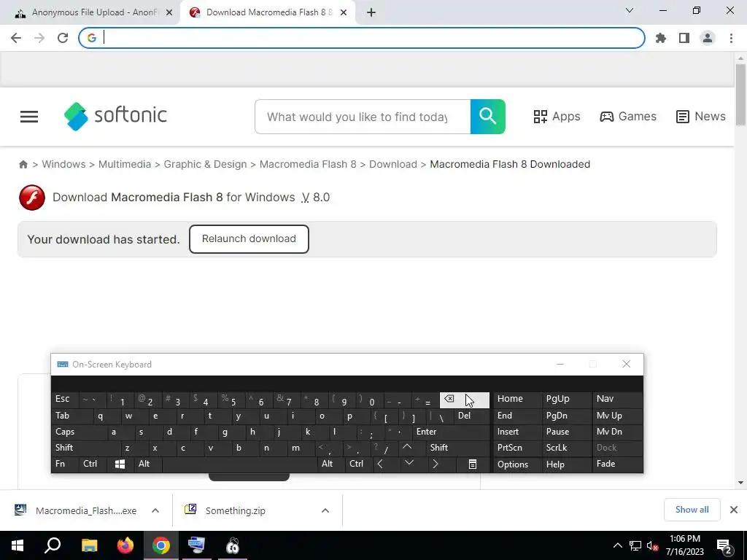Close the downloads bar
Image resolution: width=747 pixels, height=560 pixels.
734,510
